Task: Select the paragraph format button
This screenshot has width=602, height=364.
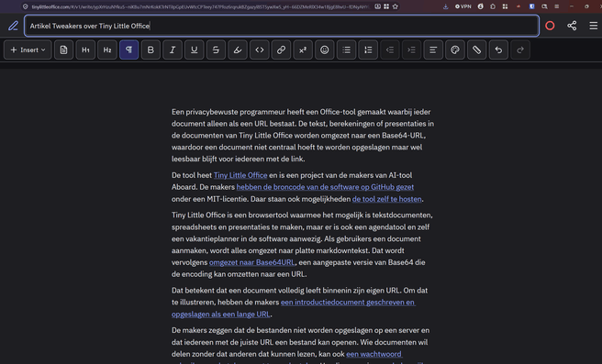Action: [x=129, y=50]
